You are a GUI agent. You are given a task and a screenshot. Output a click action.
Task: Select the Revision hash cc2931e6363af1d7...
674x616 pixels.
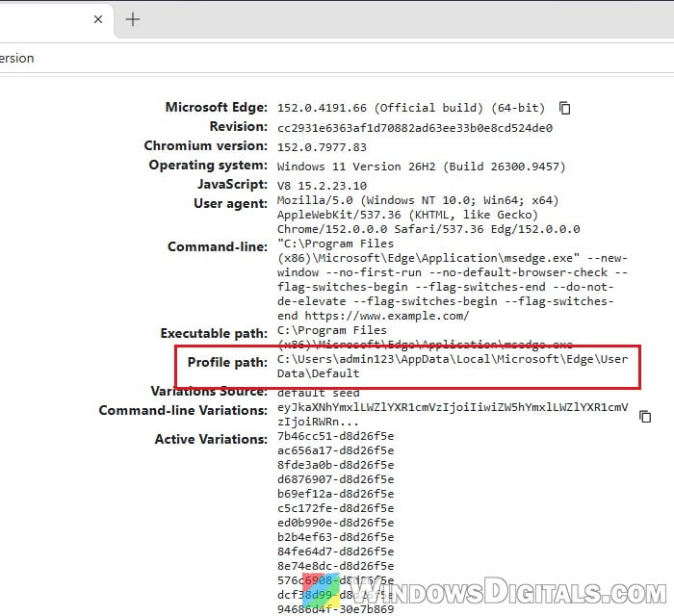click(x=415, y=128)
